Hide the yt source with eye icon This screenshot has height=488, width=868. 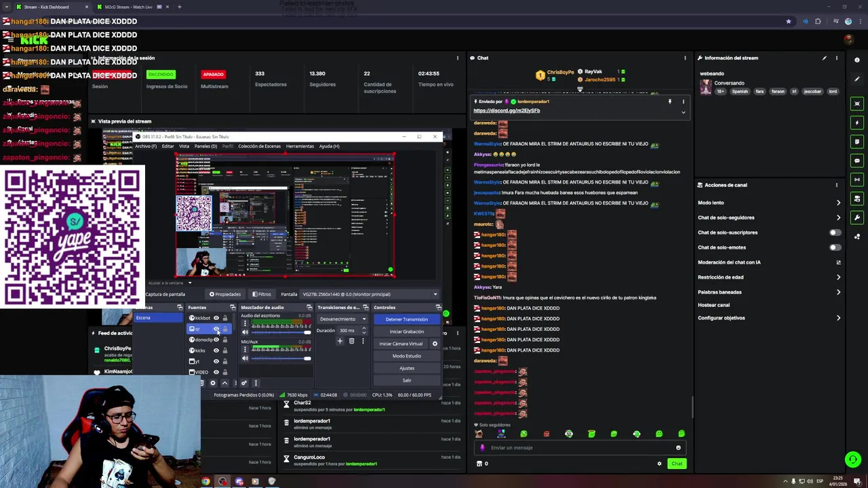216,361
